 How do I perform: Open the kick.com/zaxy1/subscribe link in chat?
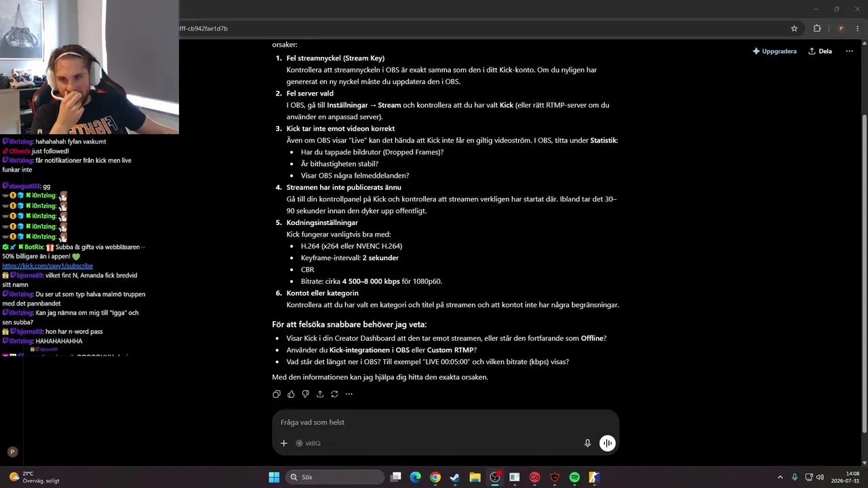click(x=47, y=266)
